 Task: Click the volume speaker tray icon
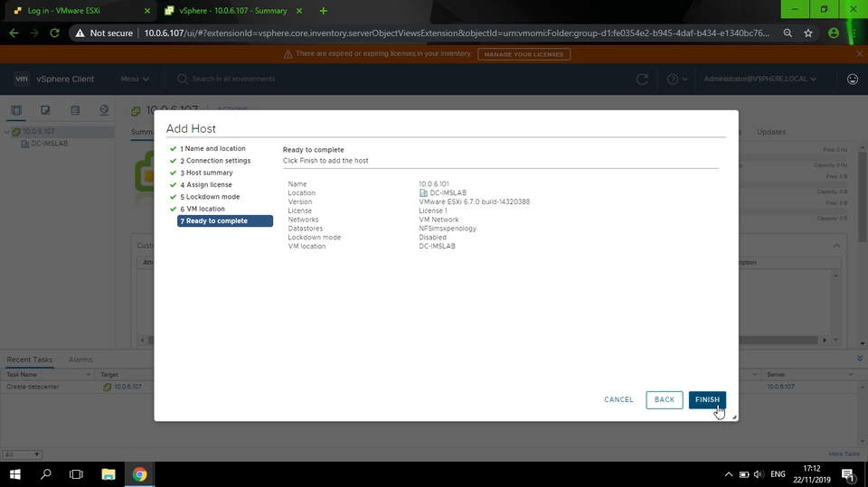tap(759, 474)
